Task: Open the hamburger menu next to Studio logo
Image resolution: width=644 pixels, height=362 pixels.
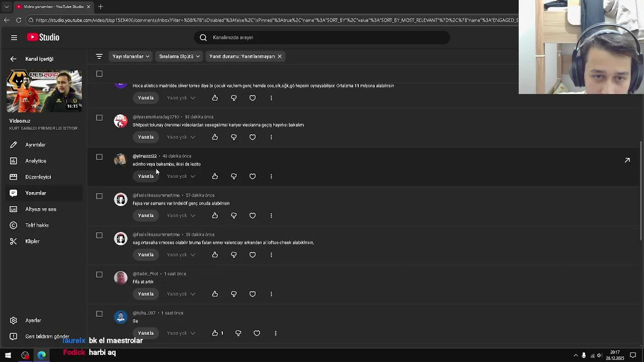Action: (14, 37)
